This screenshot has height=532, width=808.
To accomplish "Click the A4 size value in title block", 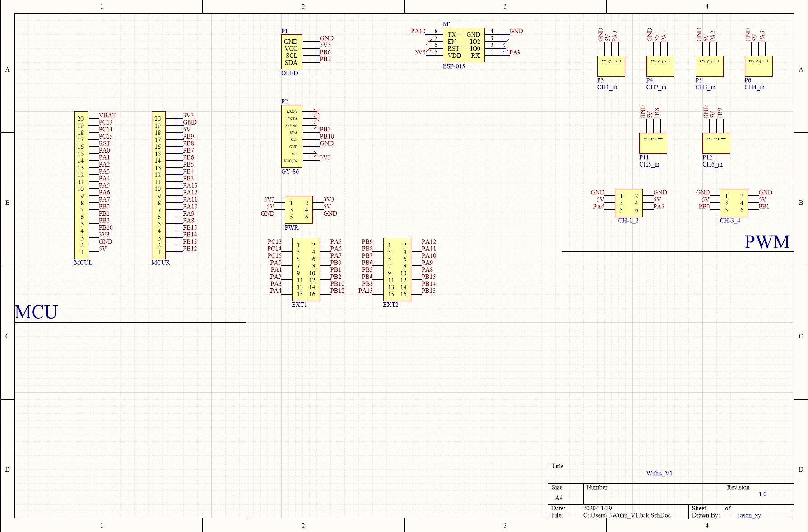I will pyautogui.click(x=559, y=498).
